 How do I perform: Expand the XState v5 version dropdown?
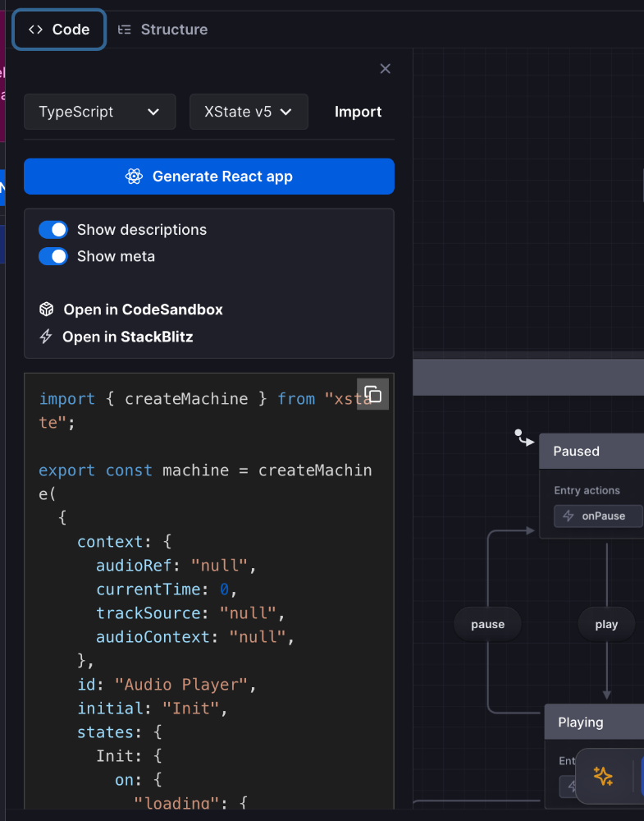click(x=249, y=112)
